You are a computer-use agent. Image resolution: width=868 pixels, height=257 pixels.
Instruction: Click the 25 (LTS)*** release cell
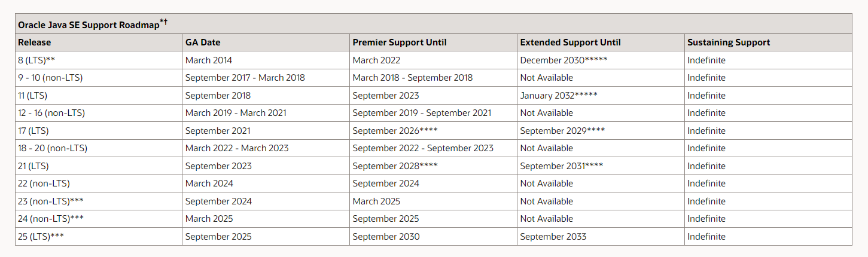41,237
